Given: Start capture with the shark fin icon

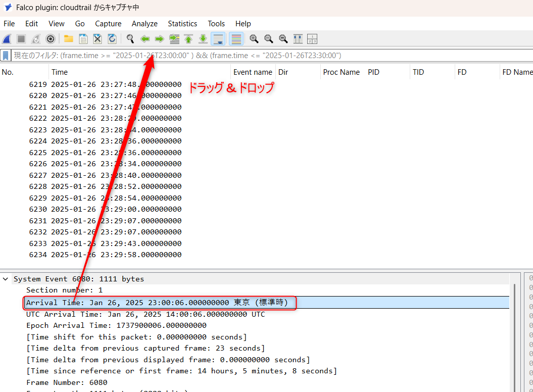Looking at the screenshot, I should coord(7,39).
